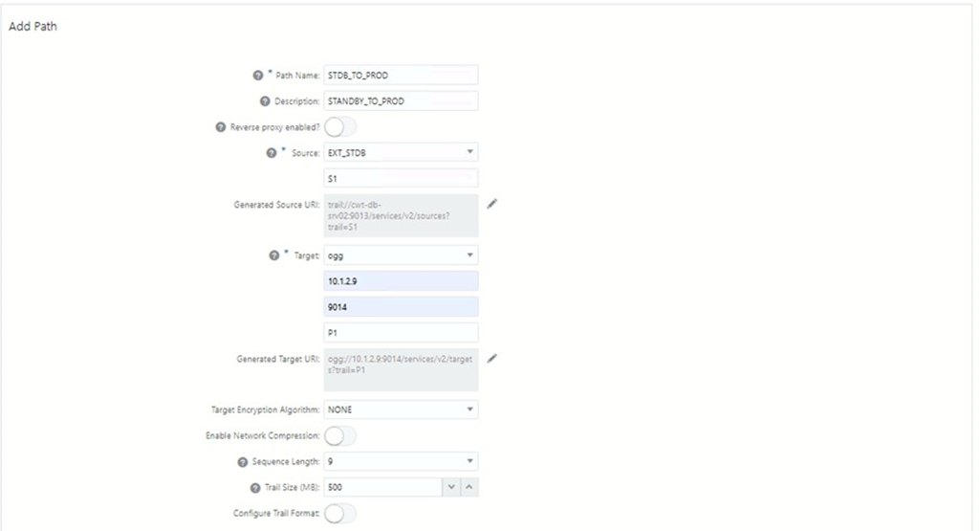Increase Trail Size with up arrow

[x=469, y=487]
